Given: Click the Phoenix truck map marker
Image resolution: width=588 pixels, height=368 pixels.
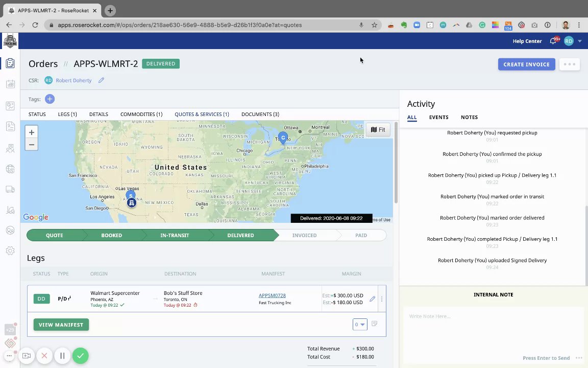Looking at the screenshot, I should pos(131,203).
